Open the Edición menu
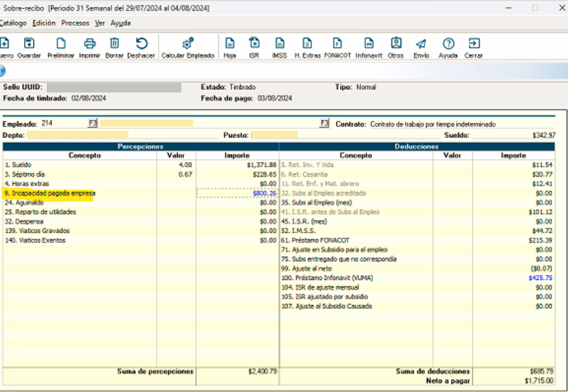568x392 pixels. tap(44, 23)
